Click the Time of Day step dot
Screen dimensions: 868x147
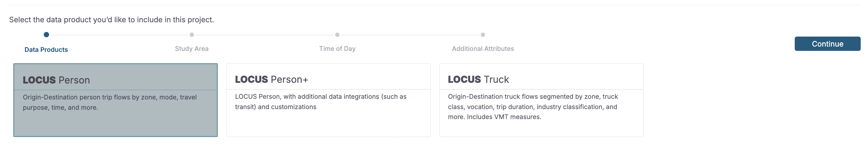click(337, 35)
